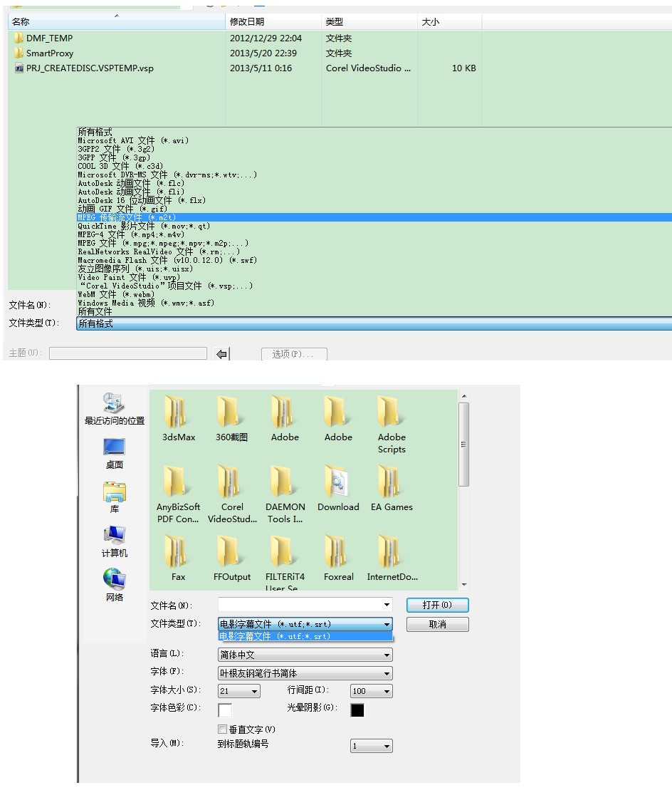Select the DAEMON Tools folder

[x=285, y=494]
